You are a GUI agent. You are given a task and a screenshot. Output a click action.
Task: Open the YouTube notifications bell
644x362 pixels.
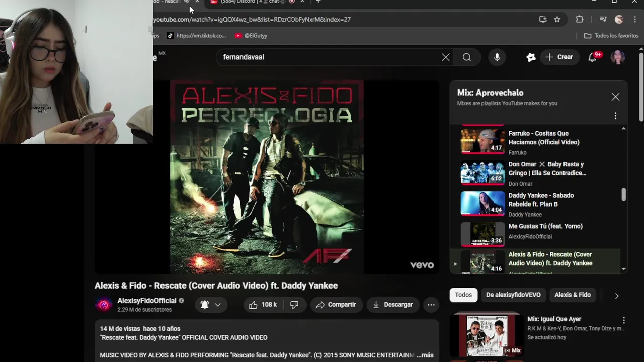593,57
